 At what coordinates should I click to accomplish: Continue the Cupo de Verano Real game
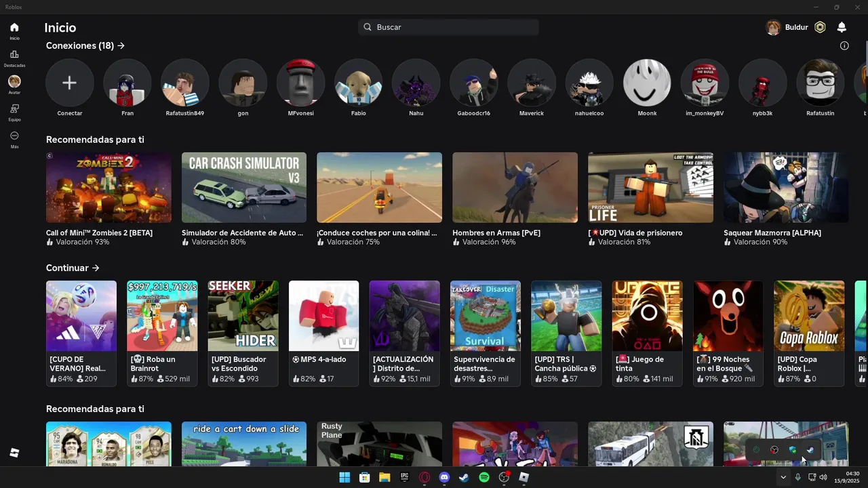[81, 333]
